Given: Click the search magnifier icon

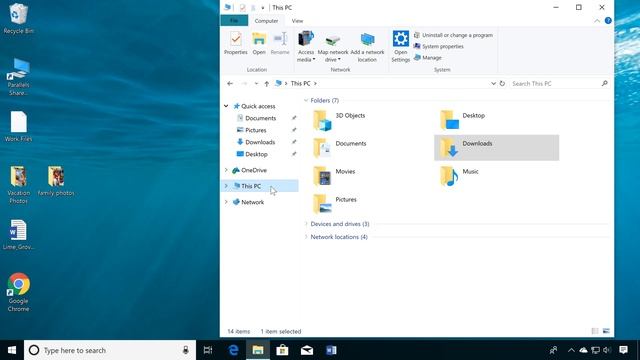Looking at the screenshot, I should [604, 83].
